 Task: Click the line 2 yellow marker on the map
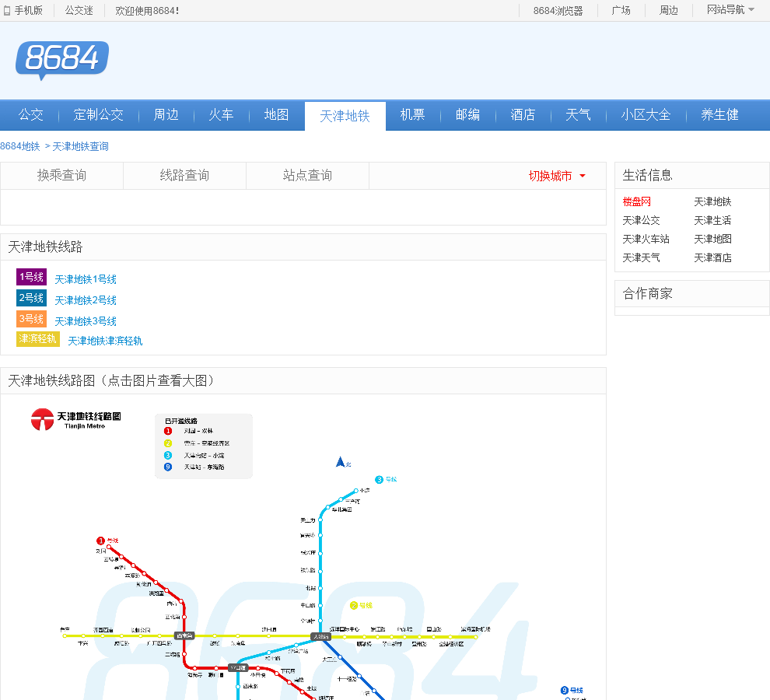[354, 605]
